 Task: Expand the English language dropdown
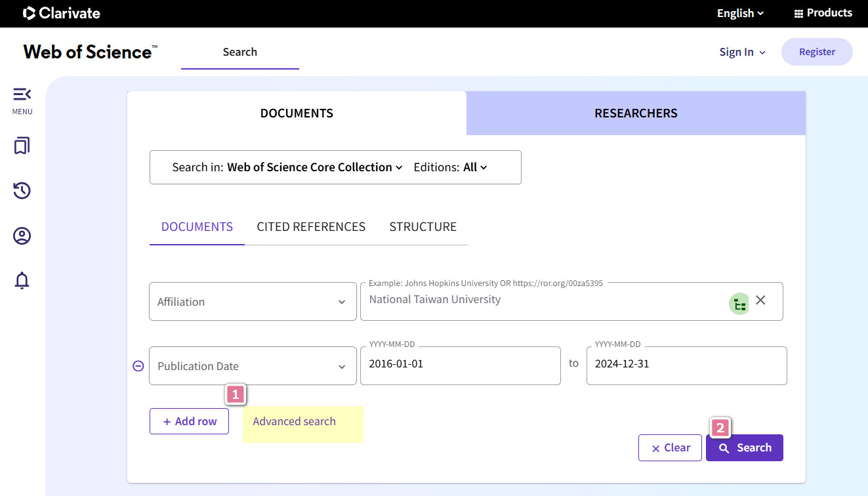tap(740, 13)
